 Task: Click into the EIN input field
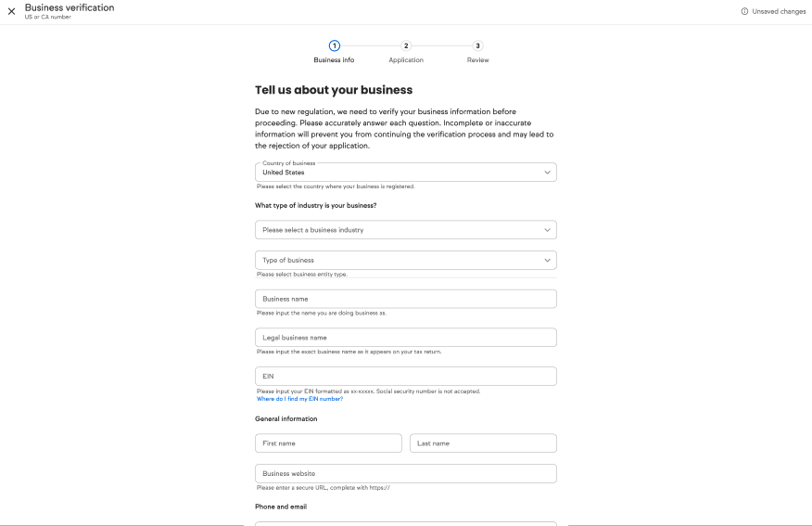click(405, 376)
